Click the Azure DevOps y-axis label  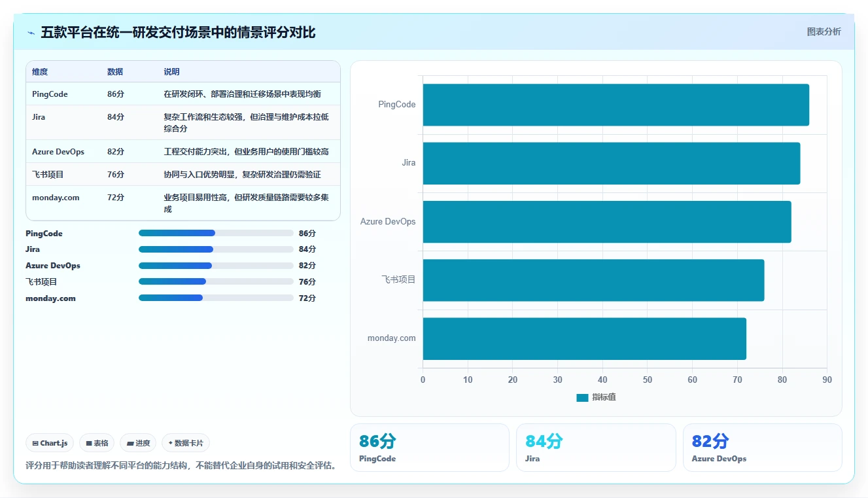388,221
